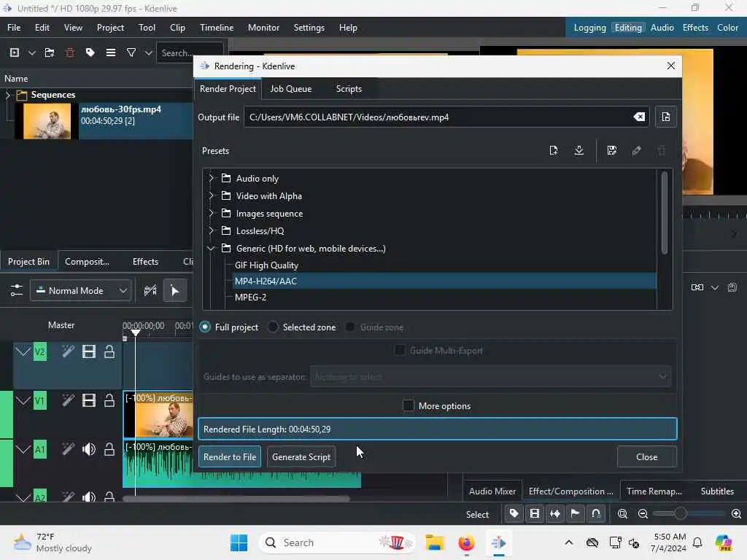
Task: Collapse track A1 with its chevron
Action: (x=23, y=449)
